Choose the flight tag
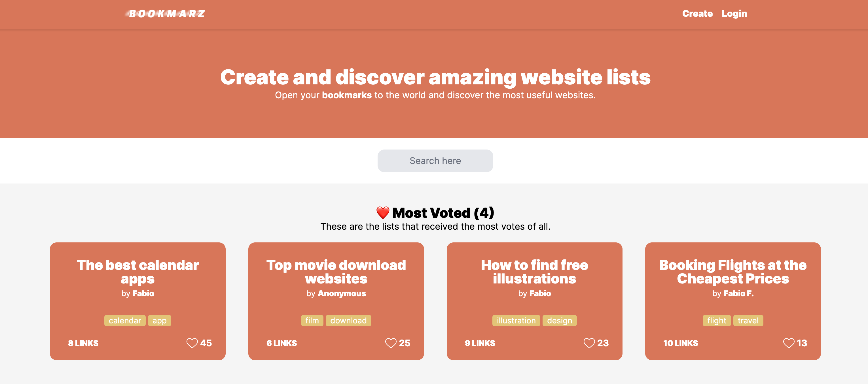Image resolution: width=868 pixels, height=384 pixels. [x=716, y=320]
